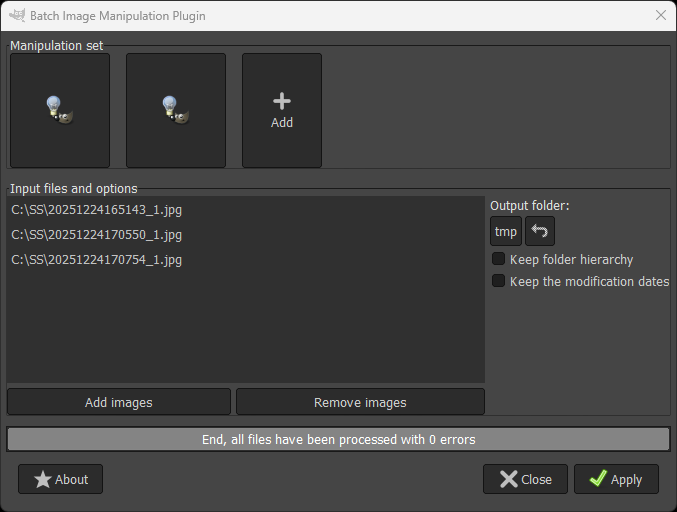Viewport: 677px width, 512px height.
Task: Click the Remove images button
Action: (360, 402)
